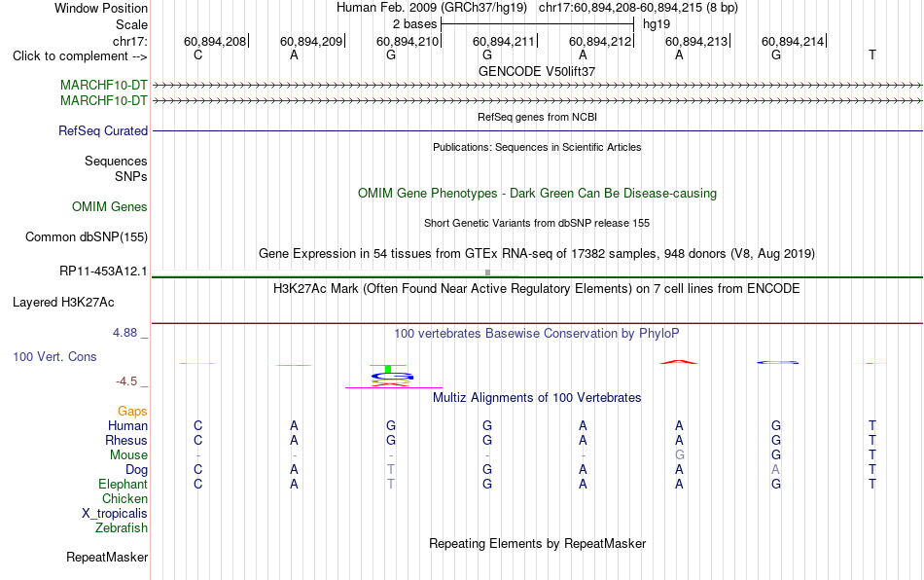This screenshot has height=580, width=924.
Task: Click the Scale label on the left
Action: 132,24
